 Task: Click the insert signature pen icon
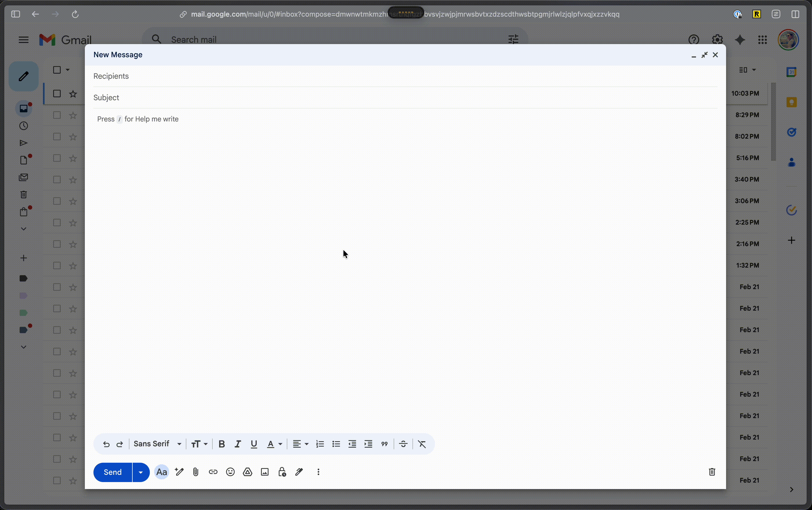[x=299, y=472]
